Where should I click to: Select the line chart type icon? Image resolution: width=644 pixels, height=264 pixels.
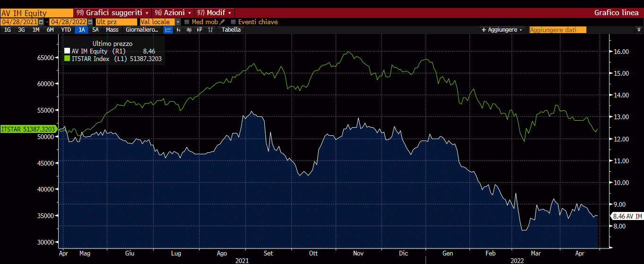168,30
